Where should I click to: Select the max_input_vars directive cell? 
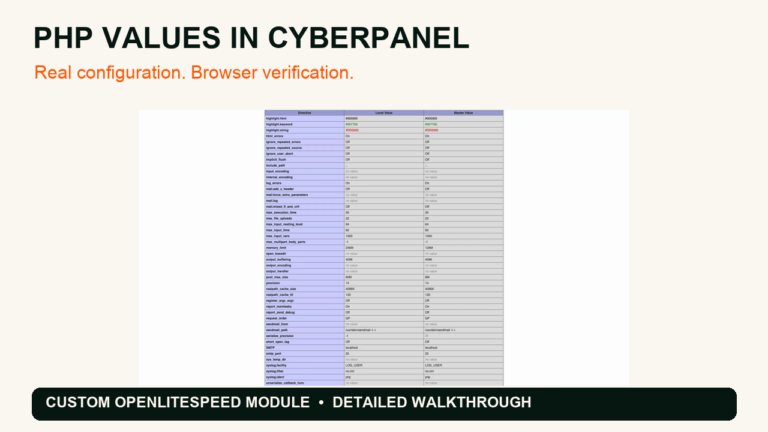305,236
